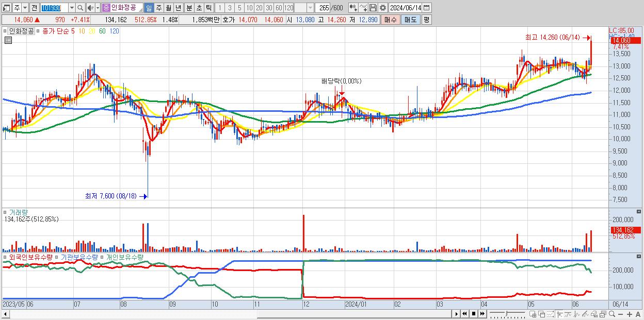Click the rewind double-arrow button

point(464,314)
